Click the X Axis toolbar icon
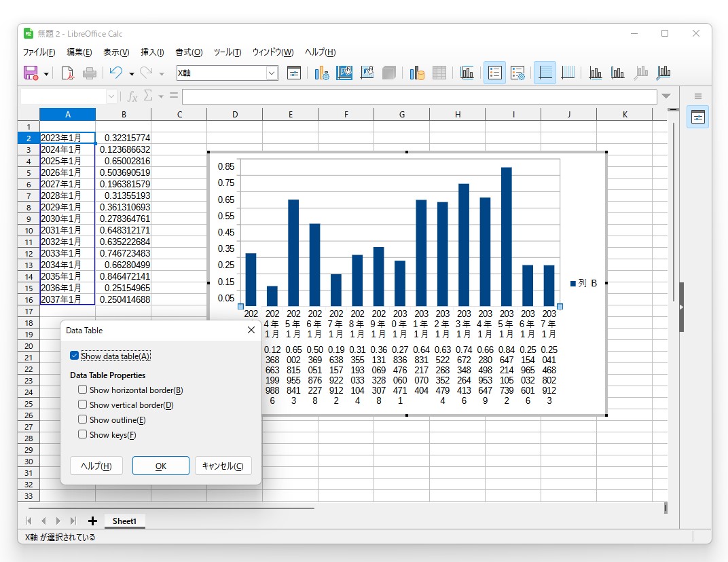Viewport: 728px width, 562px height. point(595,73)
